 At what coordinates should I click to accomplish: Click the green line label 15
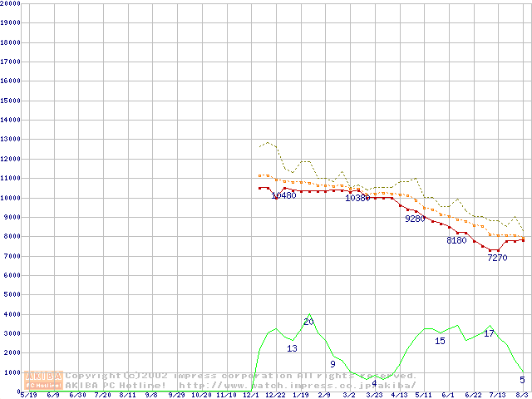[440, 342]
